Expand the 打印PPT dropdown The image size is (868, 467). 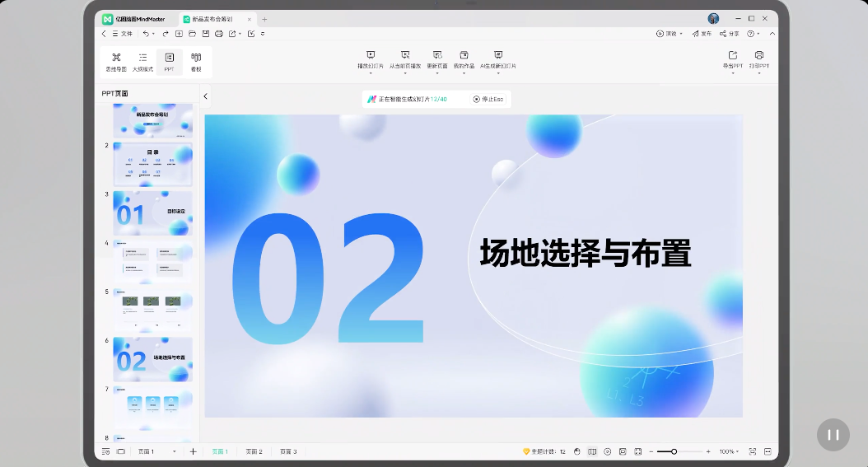[x=758, y=73]
